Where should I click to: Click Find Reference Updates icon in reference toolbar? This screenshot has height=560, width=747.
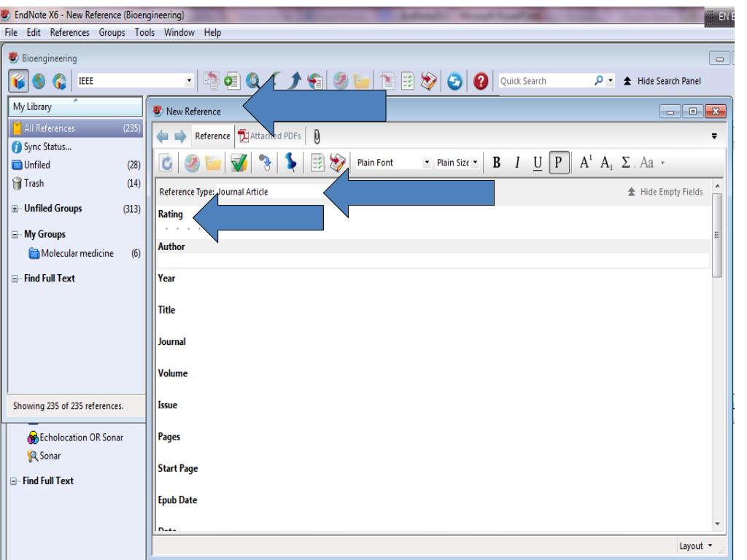[167, 163]
